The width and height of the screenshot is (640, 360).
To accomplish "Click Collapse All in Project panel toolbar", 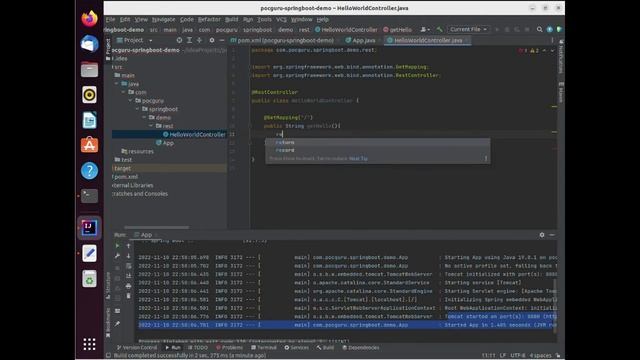I will [199, 40].
